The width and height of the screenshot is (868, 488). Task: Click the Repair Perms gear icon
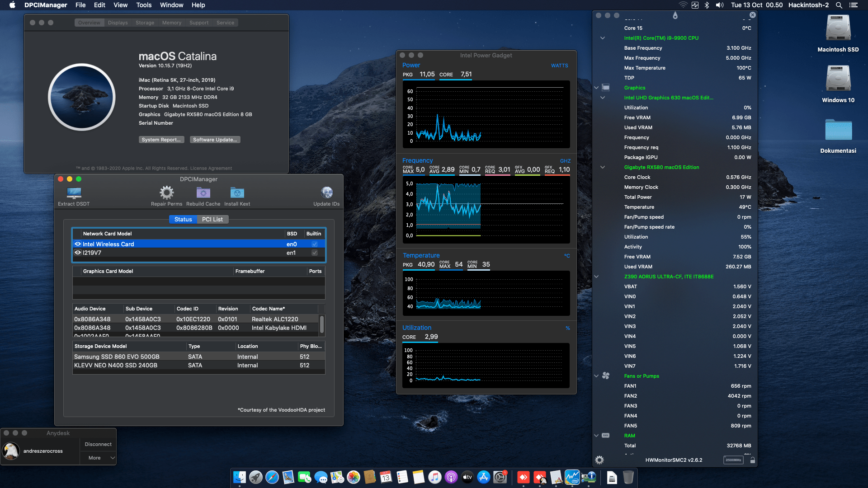[x=166, y=193]
